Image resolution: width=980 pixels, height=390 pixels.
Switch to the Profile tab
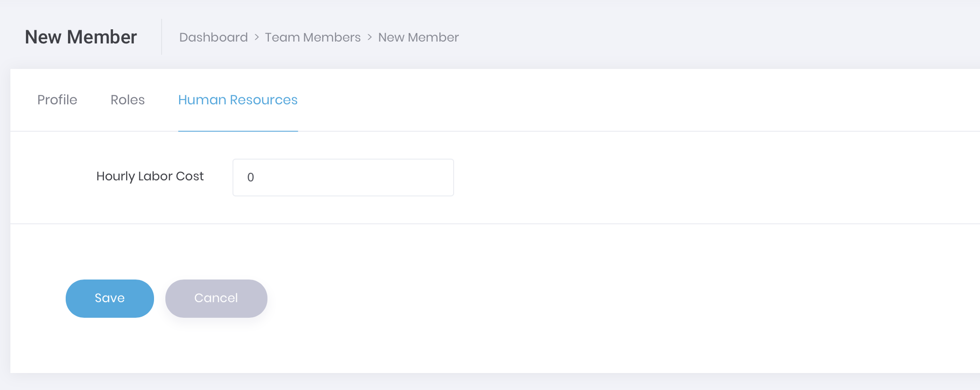[x=57, y=100]
